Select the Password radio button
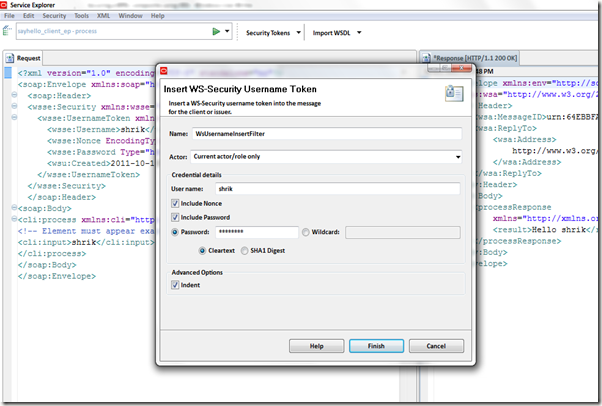The height and width of the screenshot is (406, 602). tap(175, 232)
